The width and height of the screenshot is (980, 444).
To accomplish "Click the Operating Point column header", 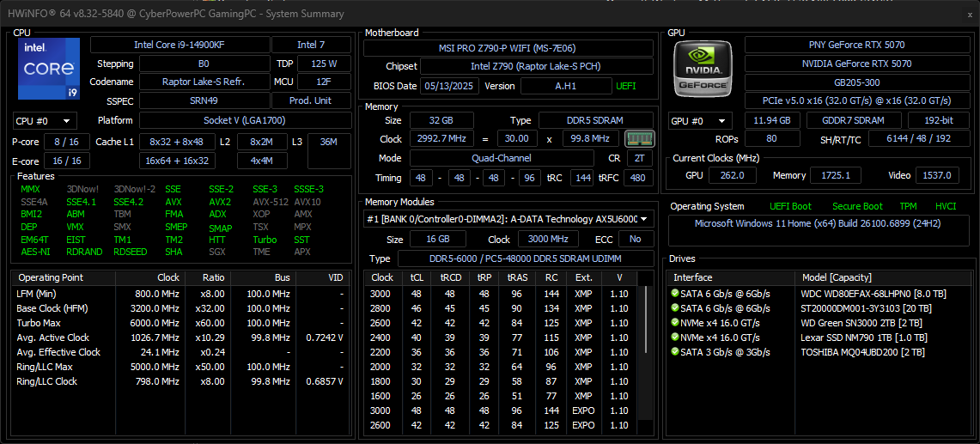I will click(x=63, y=277).
